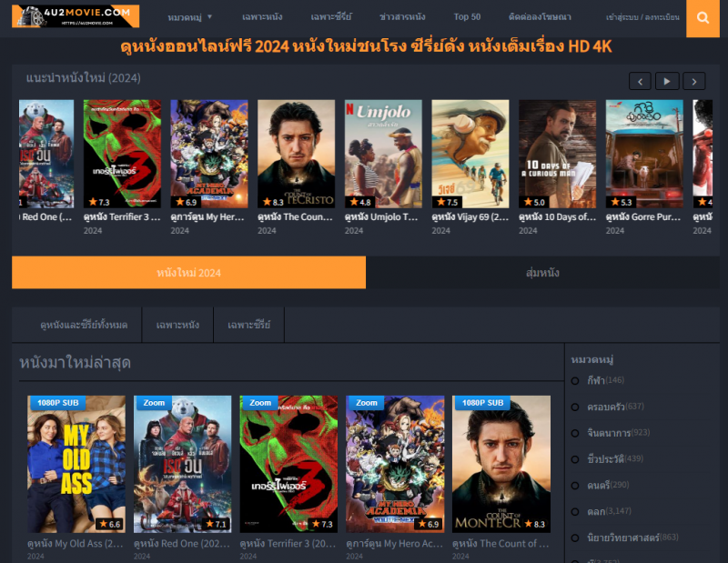Screen dimensions: 728x563
Task: Click ดูหนัง Terrifier 3 title in latest list
Action: pyautogui.click(x=288, y=544)
